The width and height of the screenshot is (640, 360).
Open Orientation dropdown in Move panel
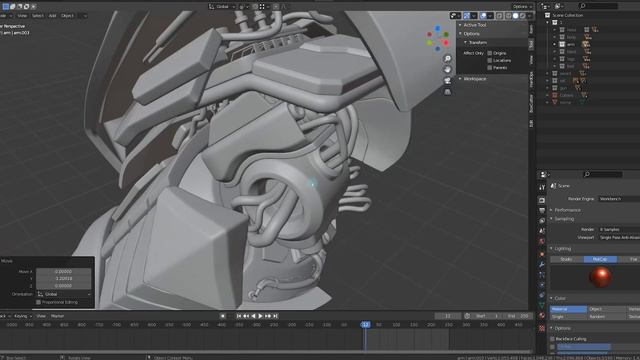tap(64, 294)
